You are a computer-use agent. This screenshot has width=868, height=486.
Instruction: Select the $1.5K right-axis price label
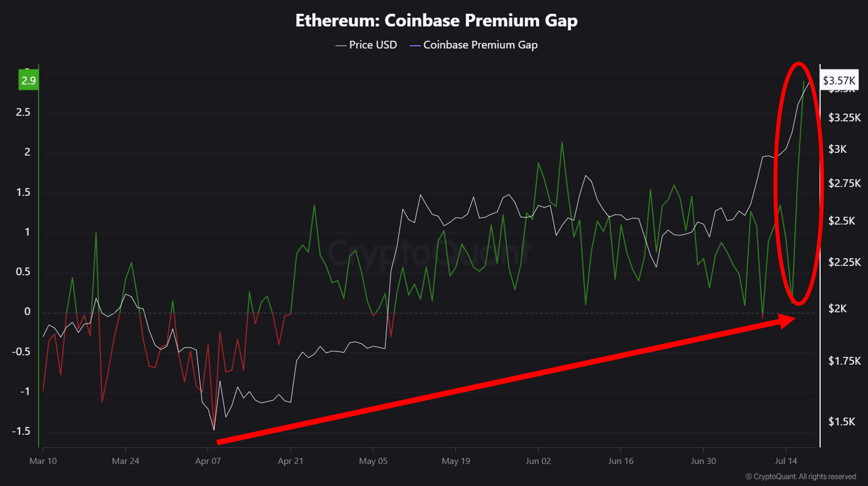click(x=841, y=421)
